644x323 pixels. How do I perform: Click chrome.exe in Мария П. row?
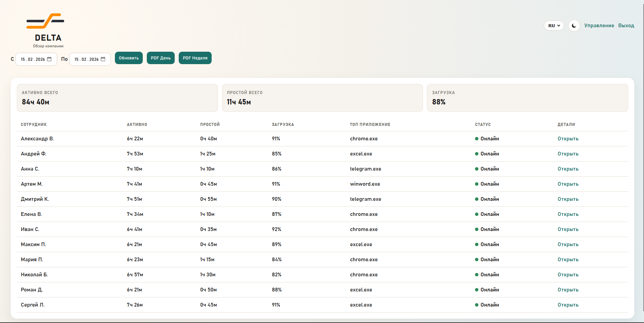click(x=364, y=260)
